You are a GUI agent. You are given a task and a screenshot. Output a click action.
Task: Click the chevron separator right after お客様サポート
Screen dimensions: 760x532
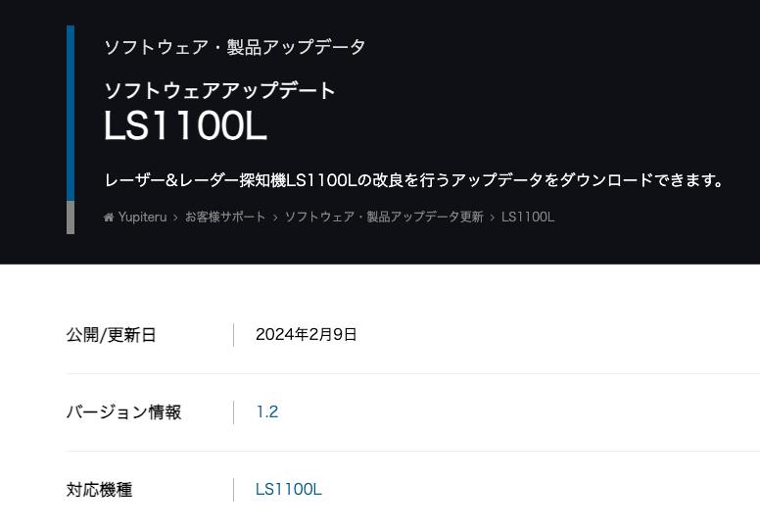point(275,218)
